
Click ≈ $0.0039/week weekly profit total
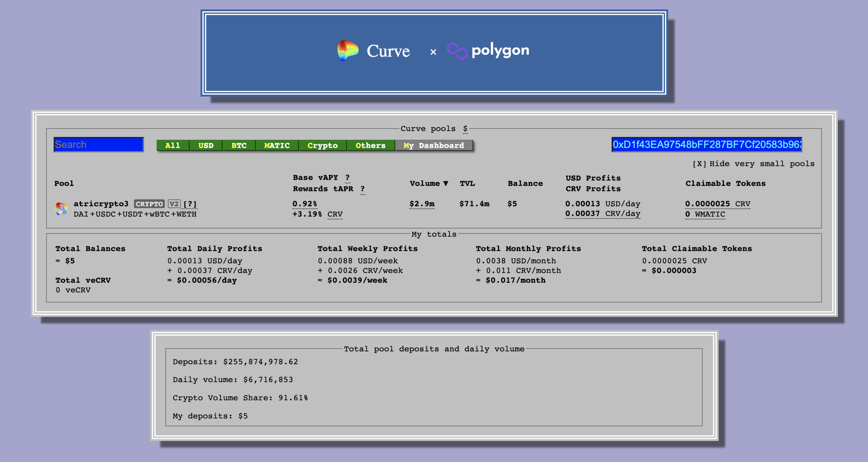point(353,280)
